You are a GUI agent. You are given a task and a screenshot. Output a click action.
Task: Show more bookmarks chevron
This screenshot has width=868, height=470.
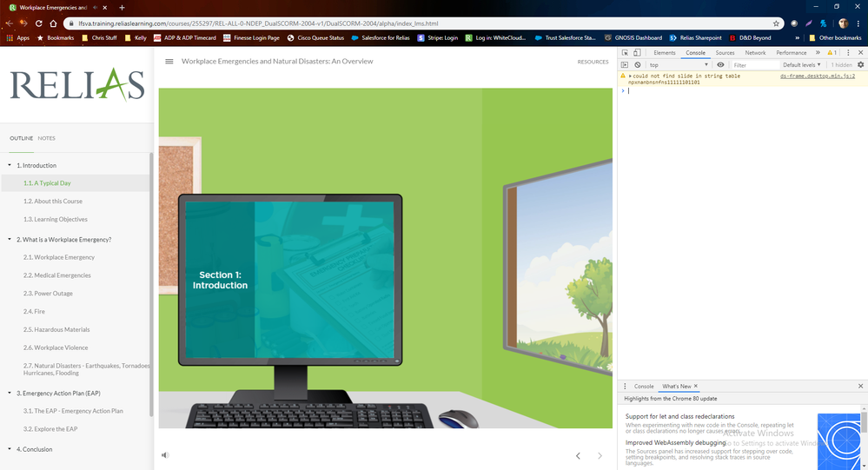797,37
